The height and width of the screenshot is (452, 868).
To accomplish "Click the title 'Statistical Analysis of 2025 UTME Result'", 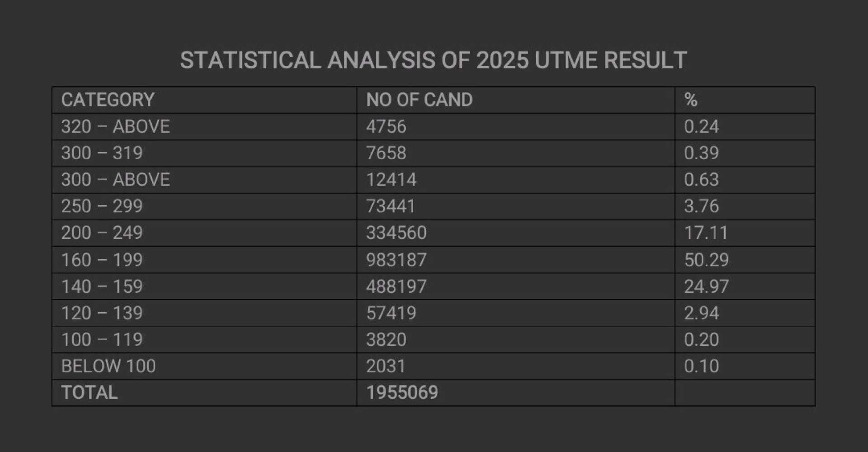I will pyautogui.click(x=433, y=60).
